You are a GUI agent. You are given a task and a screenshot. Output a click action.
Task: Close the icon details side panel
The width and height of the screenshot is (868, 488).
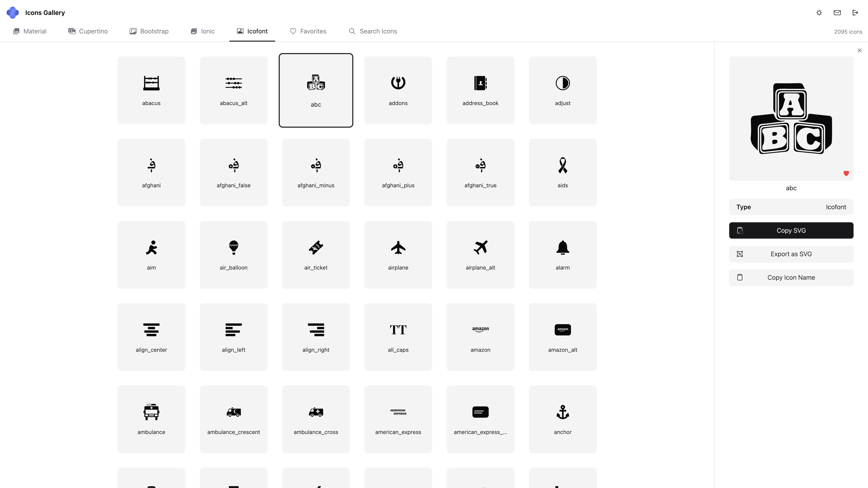[x=860, y=51]
